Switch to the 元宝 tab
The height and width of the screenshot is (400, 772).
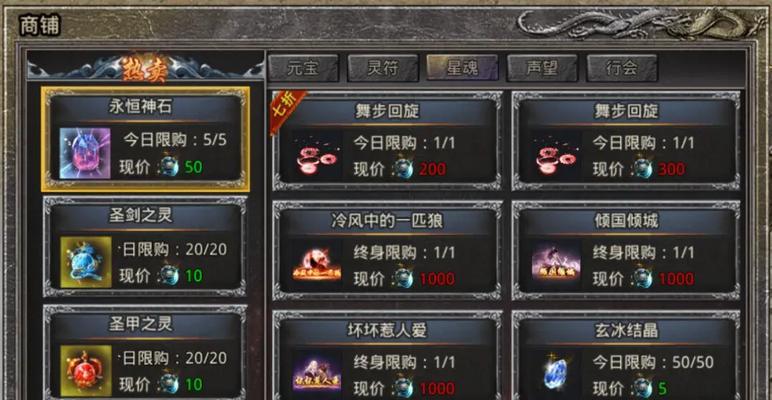(x=303, y=68)
